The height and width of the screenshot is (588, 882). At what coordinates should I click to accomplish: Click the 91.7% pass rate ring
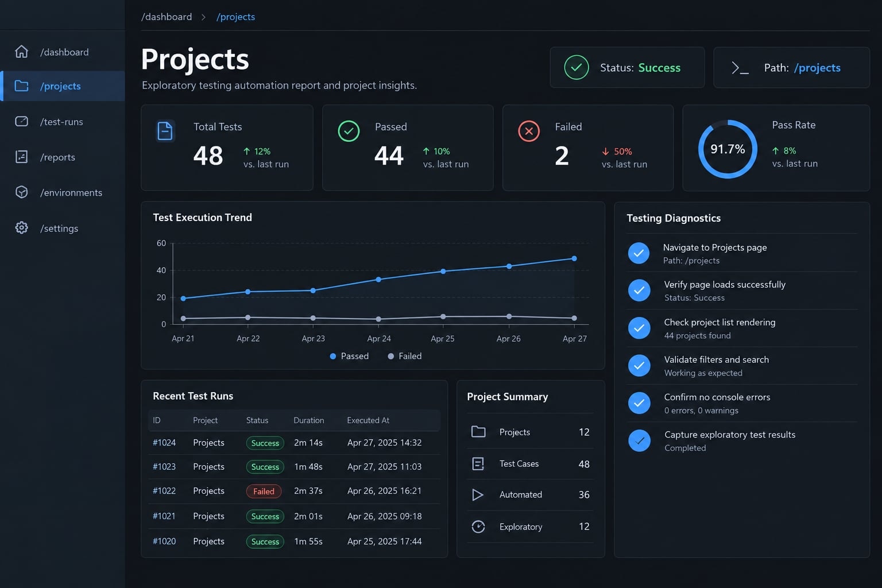pos(728,149)
